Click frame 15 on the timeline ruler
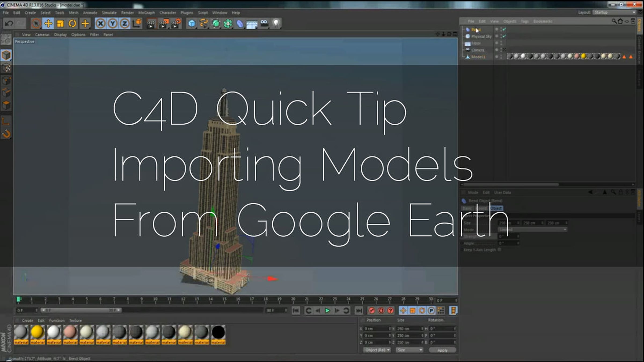Screen dimensions: 644x362 click(224, 299)
